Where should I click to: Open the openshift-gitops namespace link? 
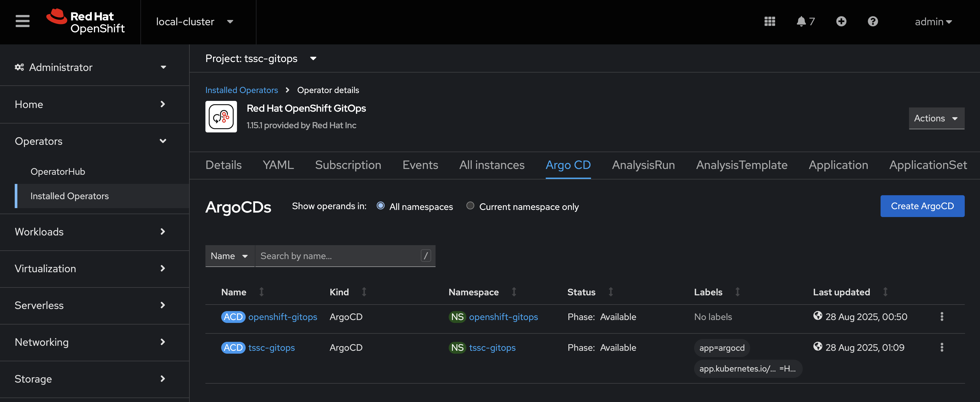(x=503, y=317)
